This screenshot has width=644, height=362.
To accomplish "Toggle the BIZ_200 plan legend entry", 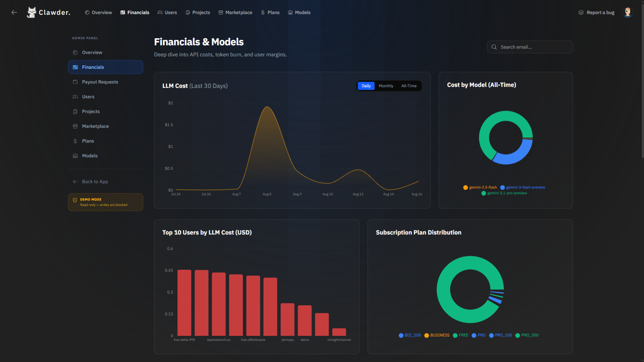I will 410,335.
